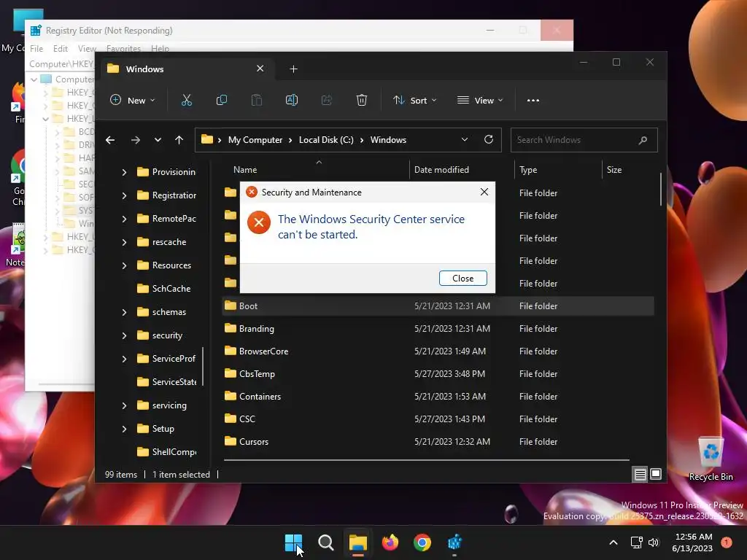Open the New dropdown in Explorer
The width and height of the screenshot is (747, 560).
coord(133,101)
